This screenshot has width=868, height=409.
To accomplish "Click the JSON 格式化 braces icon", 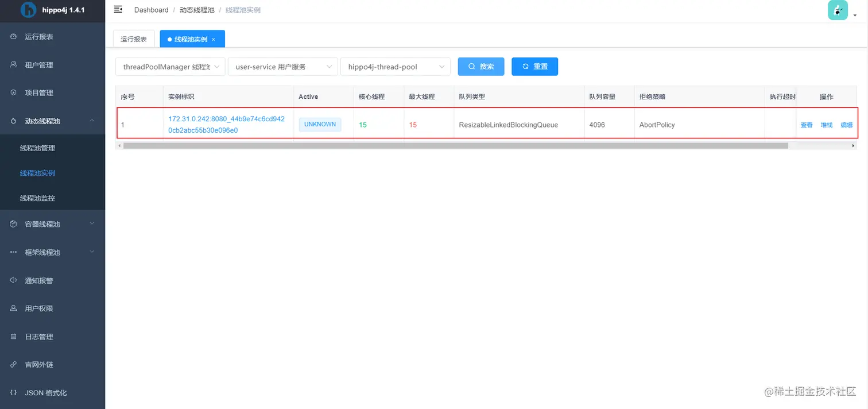I will (14, 393).
